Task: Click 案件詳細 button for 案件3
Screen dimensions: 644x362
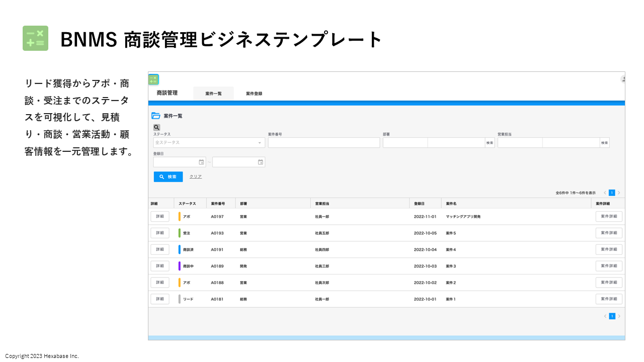Action: coord(609,266)
